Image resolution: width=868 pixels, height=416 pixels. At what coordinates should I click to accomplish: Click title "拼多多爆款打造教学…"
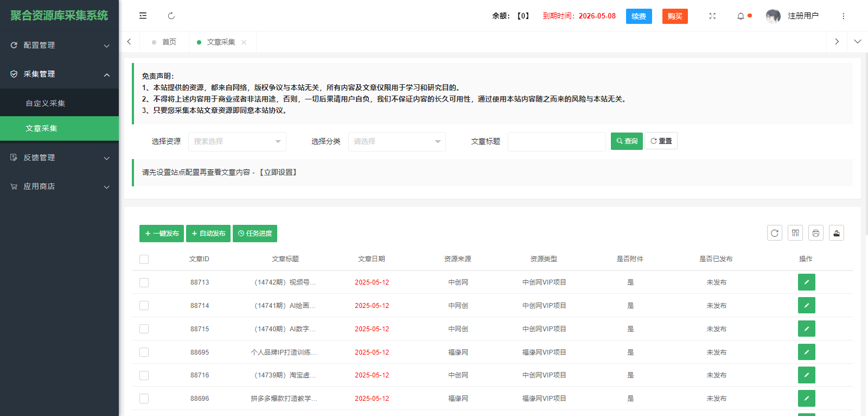(284, 399)
